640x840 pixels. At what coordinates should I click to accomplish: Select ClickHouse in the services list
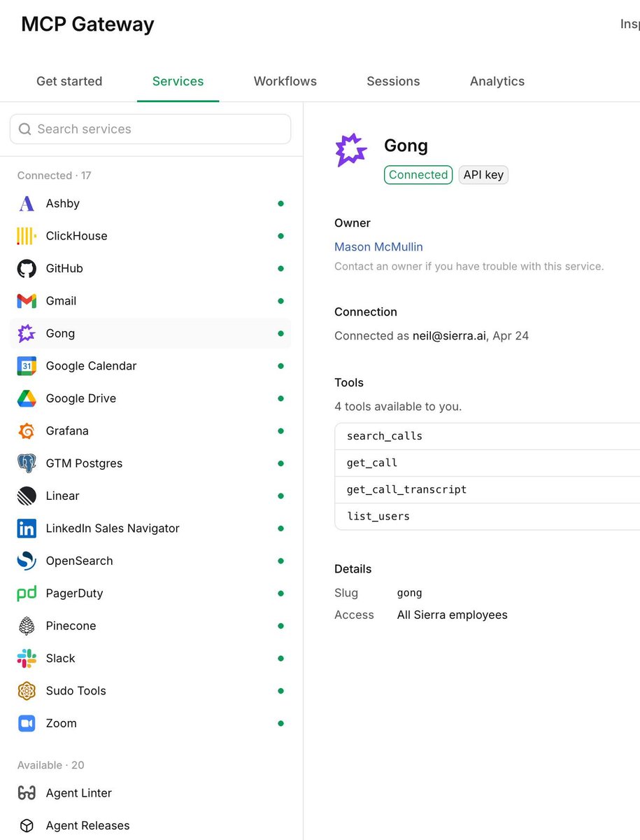click(x=150, y=236)
